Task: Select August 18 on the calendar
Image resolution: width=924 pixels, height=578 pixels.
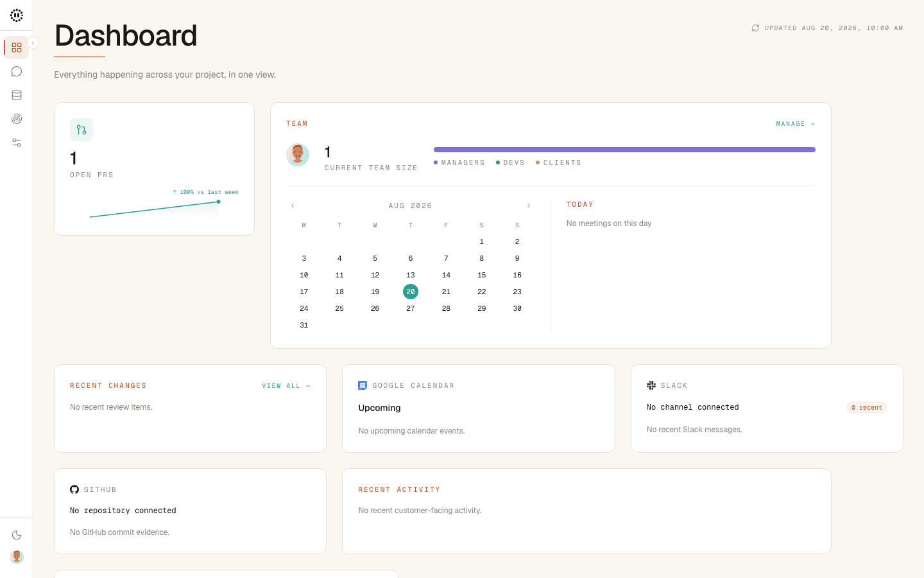Action: tap(339, 292)
